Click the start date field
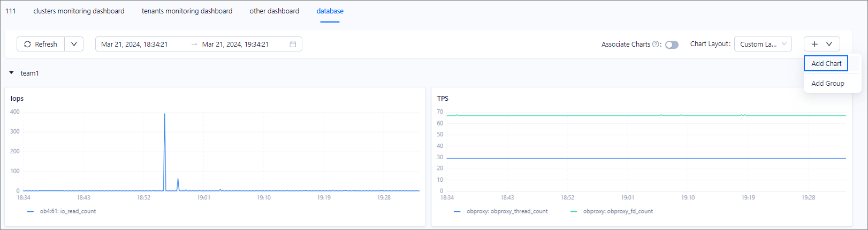This screenshot has height=230, width=868. click(134, 44)
